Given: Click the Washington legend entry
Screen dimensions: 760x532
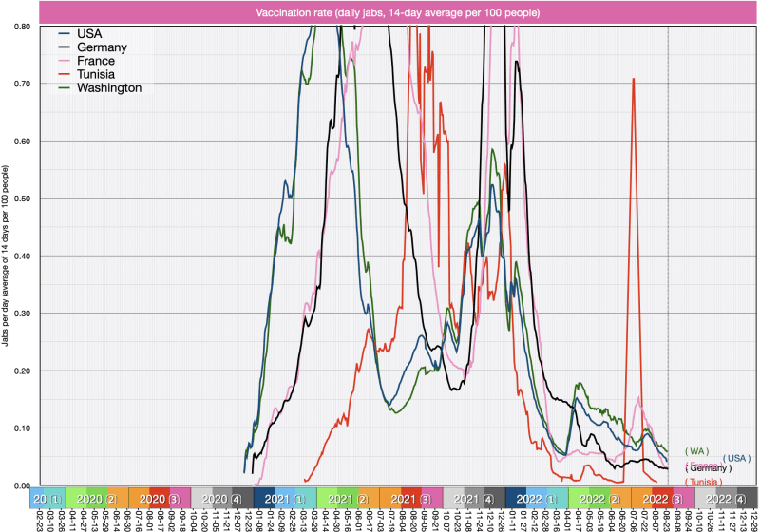Looking at the screenshot, I should [x=113, y=87].
